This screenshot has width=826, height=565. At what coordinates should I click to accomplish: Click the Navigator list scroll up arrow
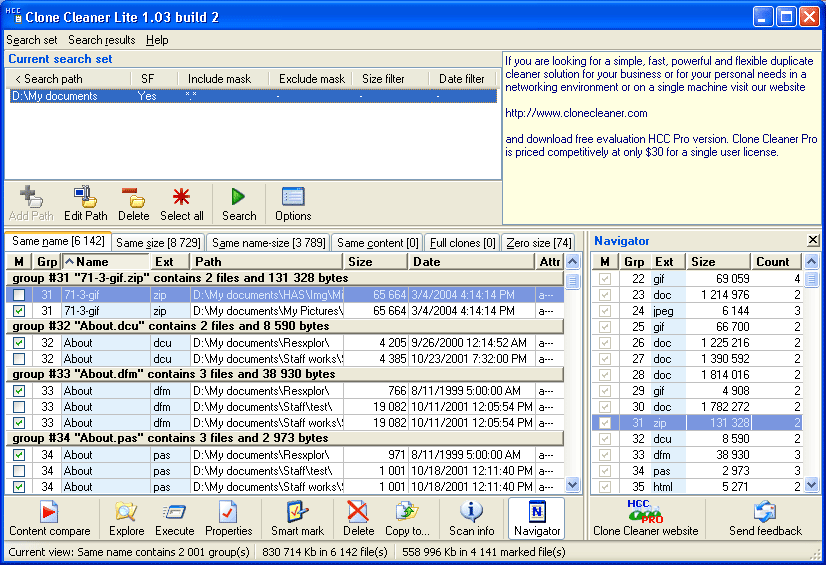click(x=811, y=261)
